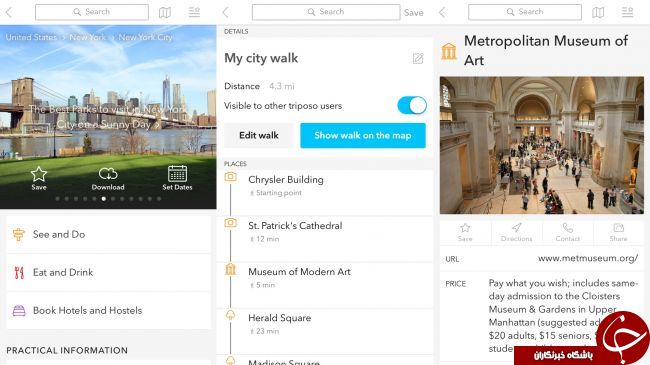Viewport: 650px width, 365px height.
Task: Click the Search field in right panel
Action: [x=525, y=12]
